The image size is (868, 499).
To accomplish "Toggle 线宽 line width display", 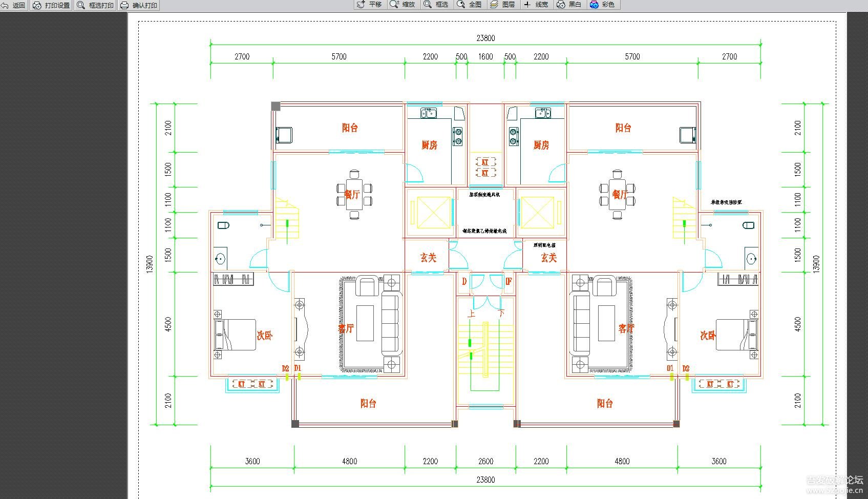I will [x=536, y=5].
